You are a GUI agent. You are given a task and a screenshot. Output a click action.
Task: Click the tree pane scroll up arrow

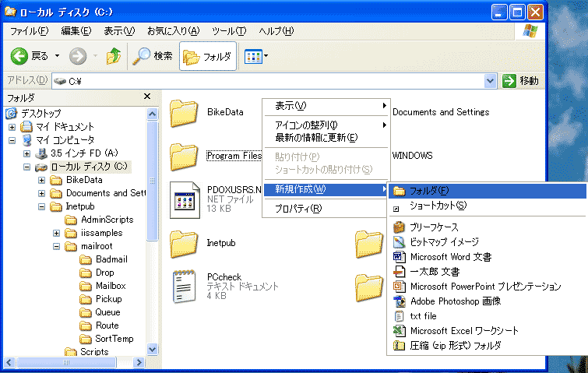click(x=152, y=114)
